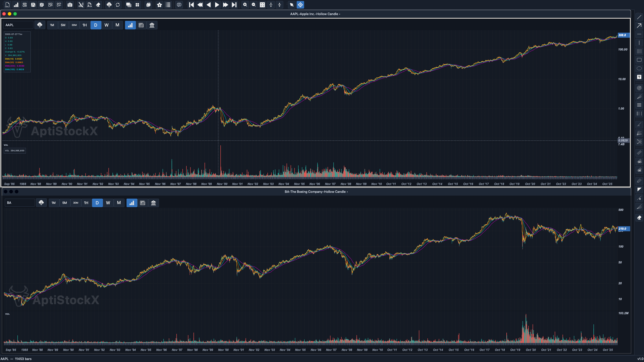The width and height of the screenshot is (644, 362).
Task: Select weekly (W) timeframe in BA chart
Action: click(108, 203)
